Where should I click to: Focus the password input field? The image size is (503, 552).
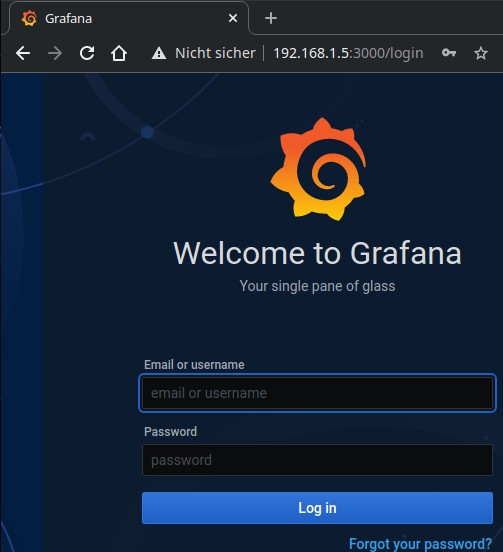pos(317,460)
